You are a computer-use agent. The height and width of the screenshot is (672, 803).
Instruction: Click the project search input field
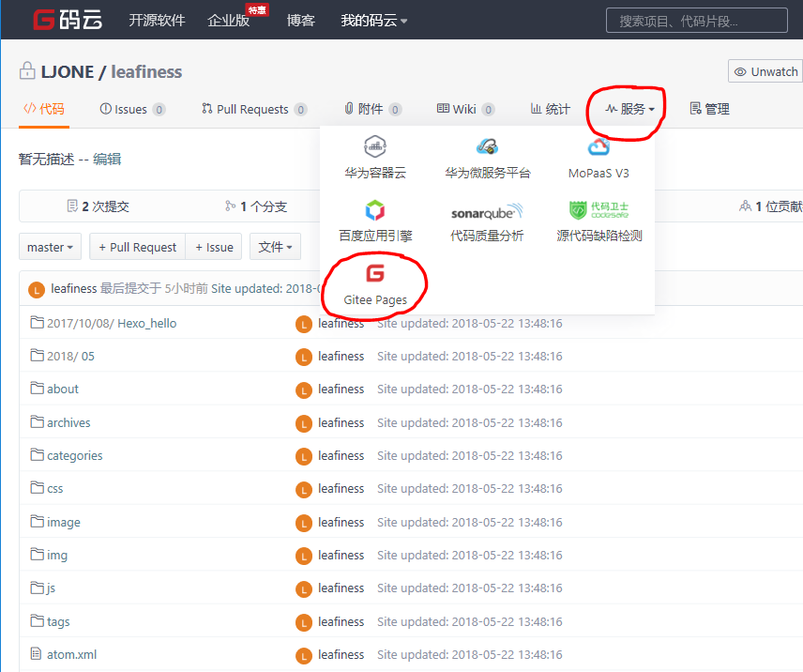tap(696, 21)
